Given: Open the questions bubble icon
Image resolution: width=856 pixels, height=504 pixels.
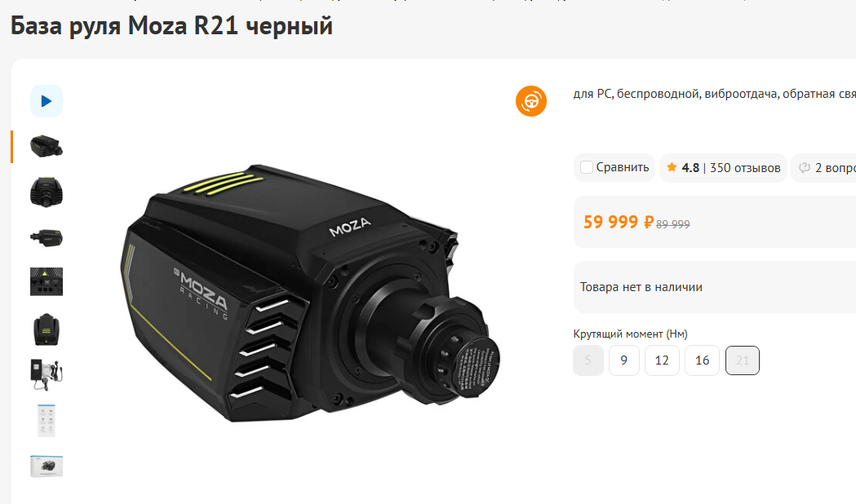Looking at the screenshot, I should [x=804, y=168].
